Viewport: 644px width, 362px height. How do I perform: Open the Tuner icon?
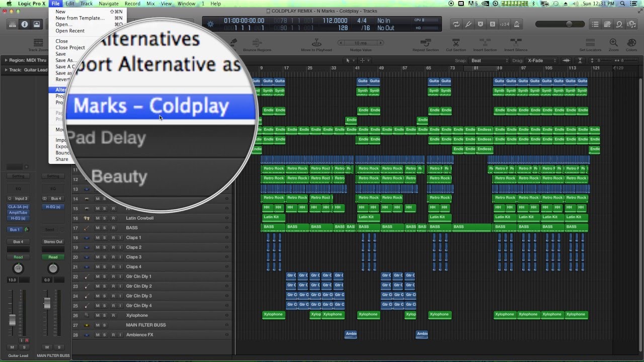tap(468, 24)
